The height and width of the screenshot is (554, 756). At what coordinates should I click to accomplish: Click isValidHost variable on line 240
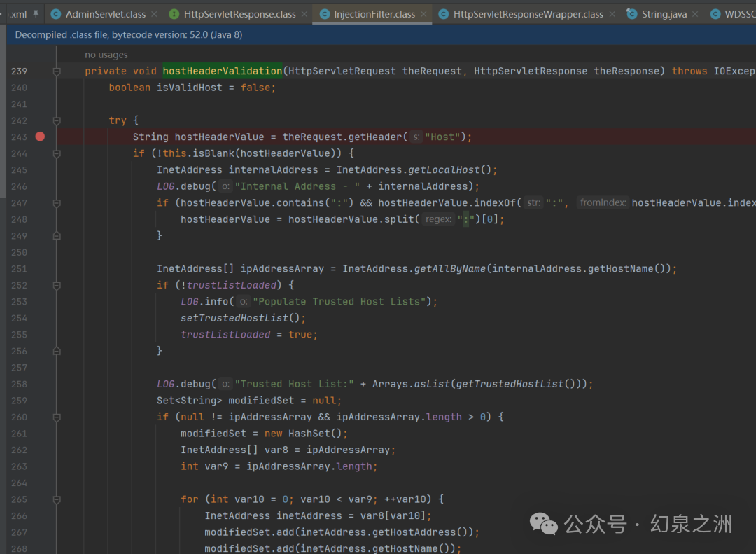coord(190,88)
